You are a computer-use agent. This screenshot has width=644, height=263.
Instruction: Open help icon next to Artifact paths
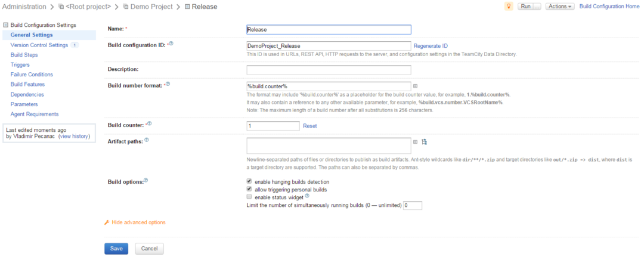147,140
